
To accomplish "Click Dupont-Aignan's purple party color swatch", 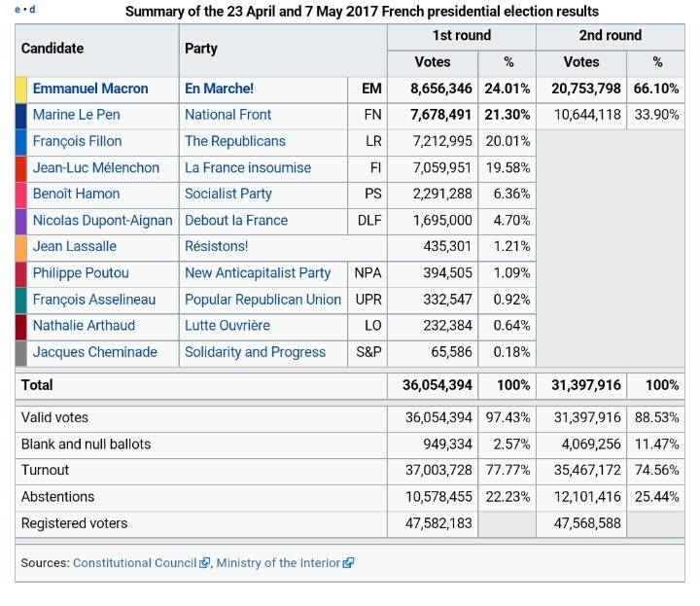I will coord(21,220).
